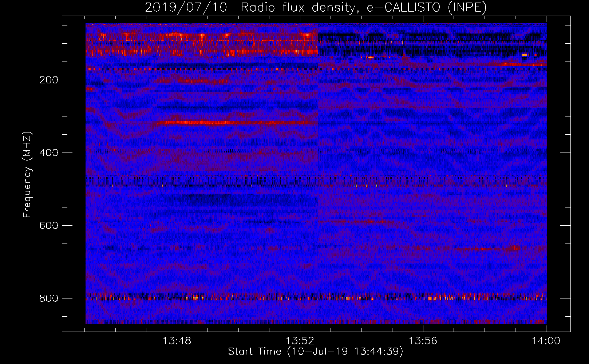This screenshot has height=364, width=589.
Task: Click the 400 frequency tick label
Action: click(x=48, y=153)
